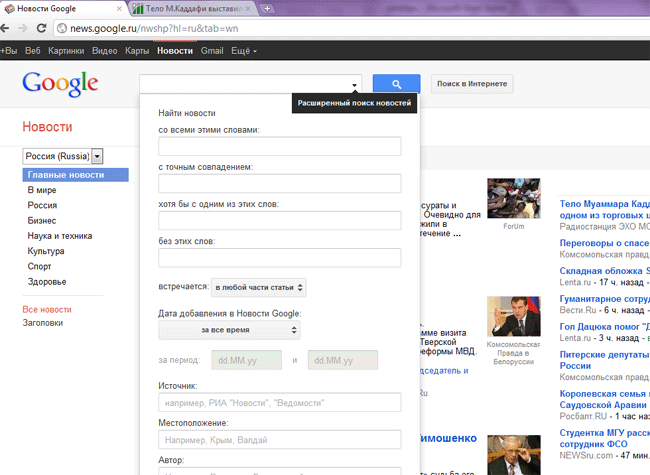Expand the 'в любой части статьи' dropdown
This screenshot has width=650, height=475.
259,288
